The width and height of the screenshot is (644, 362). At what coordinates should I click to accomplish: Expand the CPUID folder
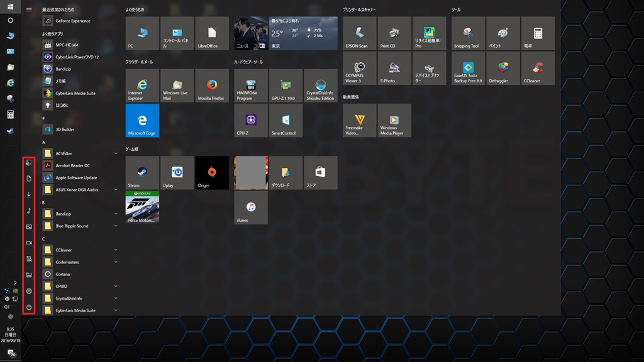click(x=80, y=286)
